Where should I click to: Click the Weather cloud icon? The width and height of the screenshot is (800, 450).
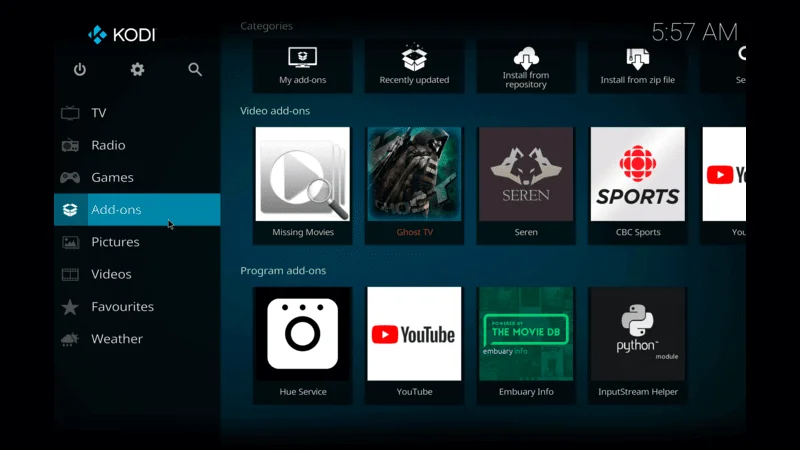pyautogui.click(x=70, y=339)
